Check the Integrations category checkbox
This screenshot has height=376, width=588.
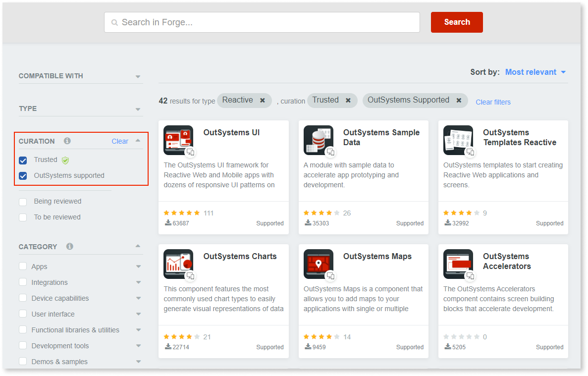pyautogui.click(x=22, y=282)
